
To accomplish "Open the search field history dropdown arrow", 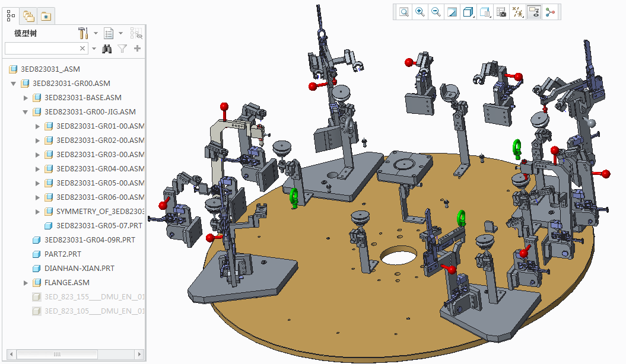I will point(94,49).
